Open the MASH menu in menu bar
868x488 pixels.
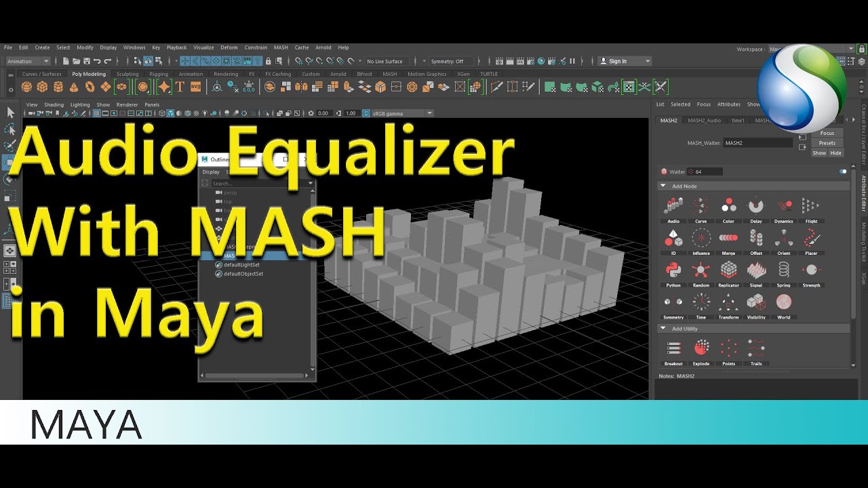point(281,47)
